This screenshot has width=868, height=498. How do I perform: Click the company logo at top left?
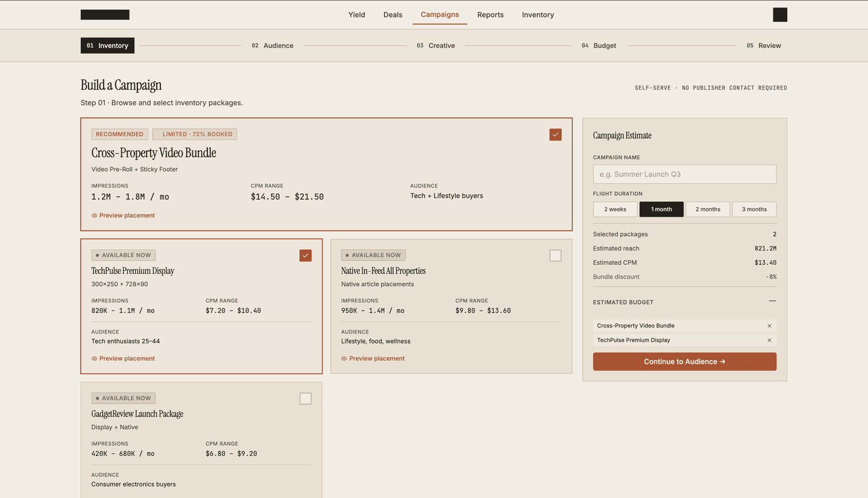[x=104, y=14]
